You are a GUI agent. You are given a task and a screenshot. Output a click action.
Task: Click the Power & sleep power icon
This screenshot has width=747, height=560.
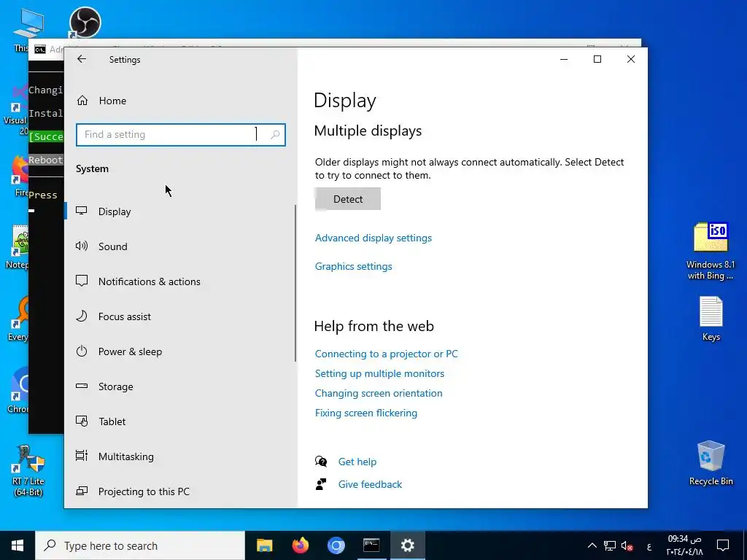tap(82, 351)
